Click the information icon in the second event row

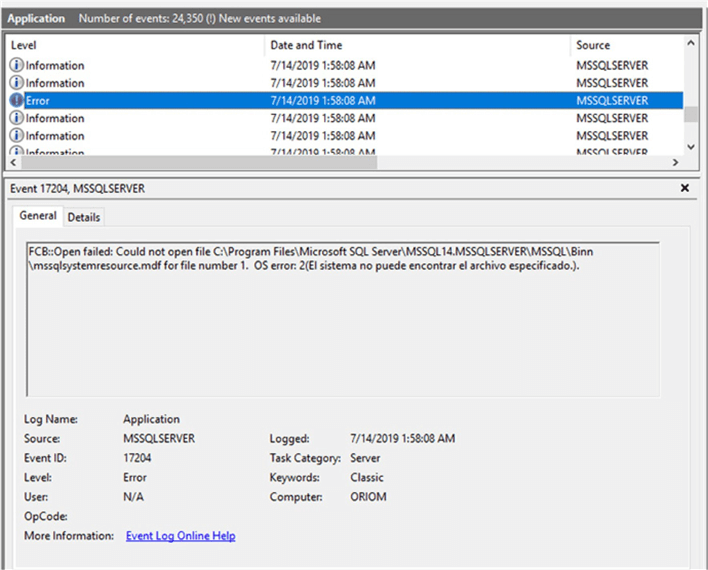point(16,83)
